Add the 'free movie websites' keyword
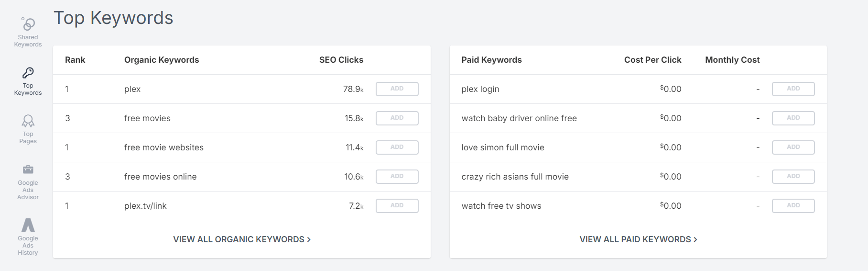This screenshot has width=868, height=271. click(397, 147)
